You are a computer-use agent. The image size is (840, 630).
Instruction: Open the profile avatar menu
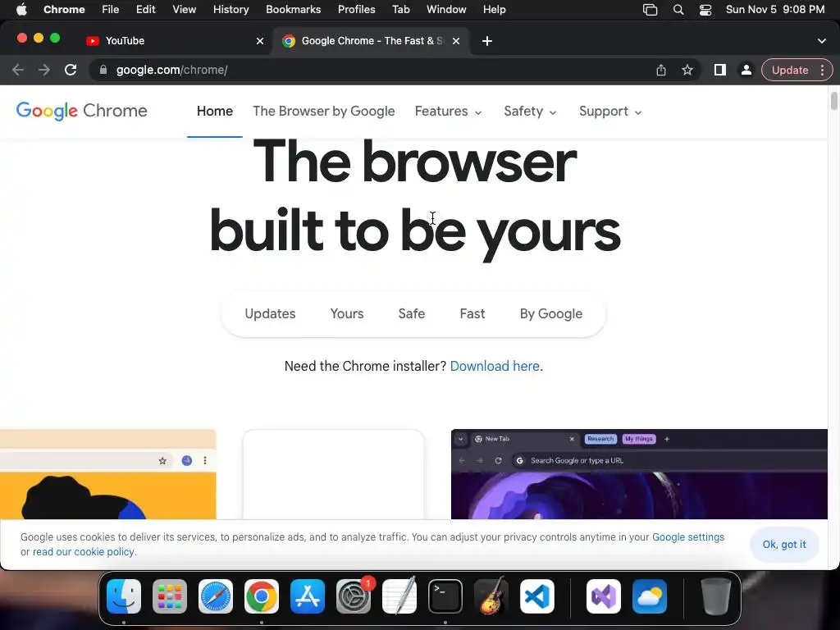[x=746, y=70]
